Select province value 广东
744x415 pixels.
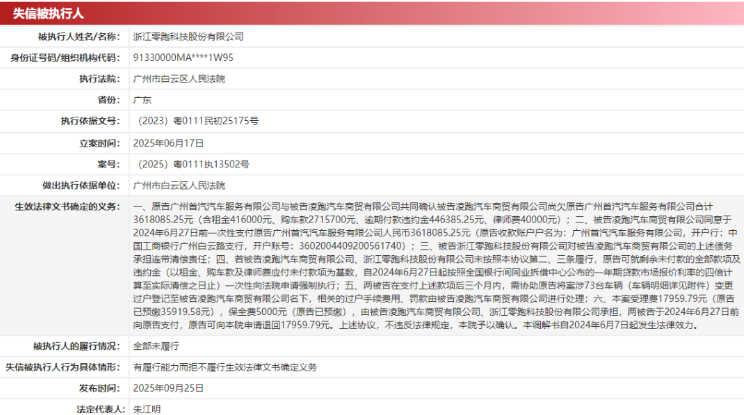(142, 100)
